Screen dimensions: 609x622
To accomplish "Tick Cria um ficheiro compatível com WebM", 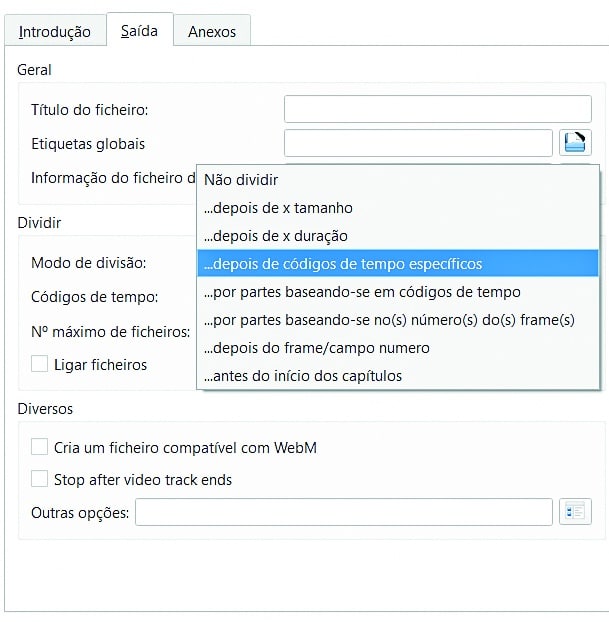I will [x=40, y=447].
